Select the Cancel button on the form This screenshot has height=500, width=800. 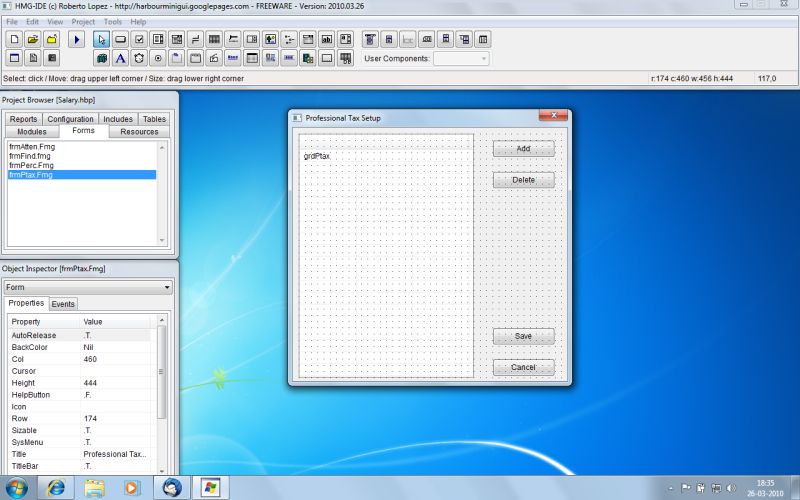click(x=523, y=367)
